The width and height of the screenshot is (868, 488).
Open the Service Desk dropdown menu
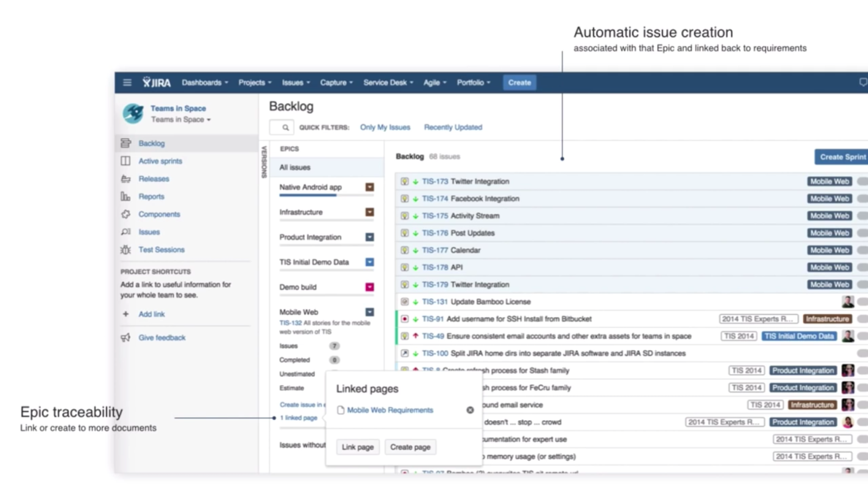(x=388, y=82)
